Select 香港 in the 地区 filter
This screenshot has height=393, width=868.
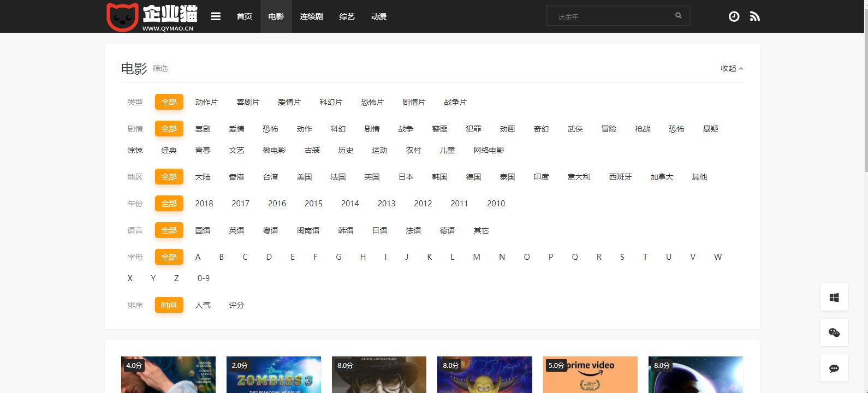click(236, 177)
